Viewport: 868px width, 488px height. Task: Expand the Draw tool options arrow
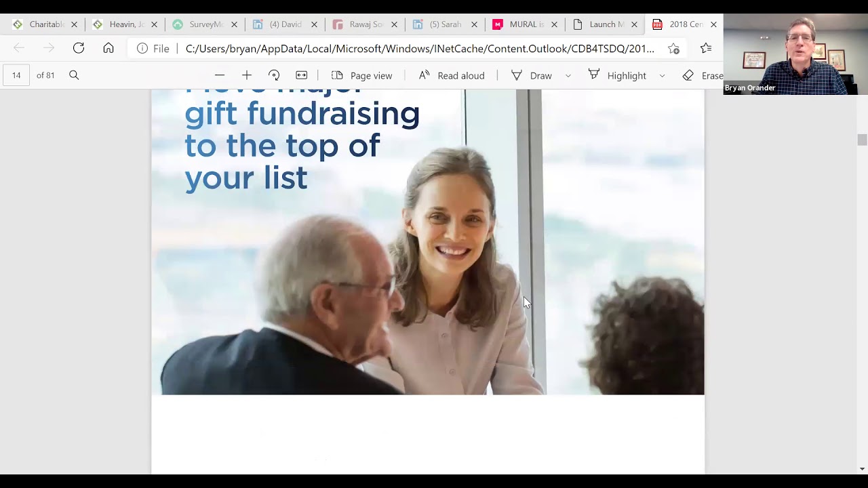[568, 76]
